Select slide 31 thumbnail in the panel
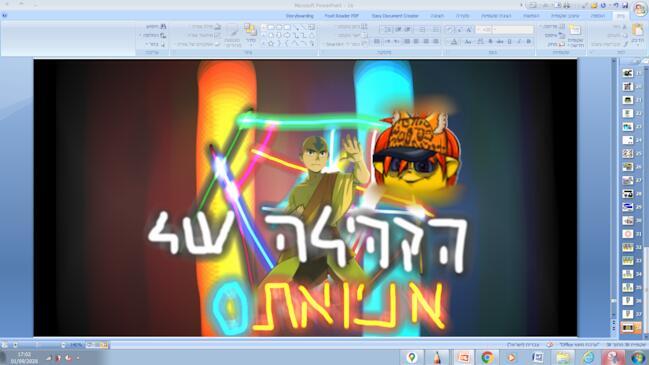649x365 pixels. [628, 234]
